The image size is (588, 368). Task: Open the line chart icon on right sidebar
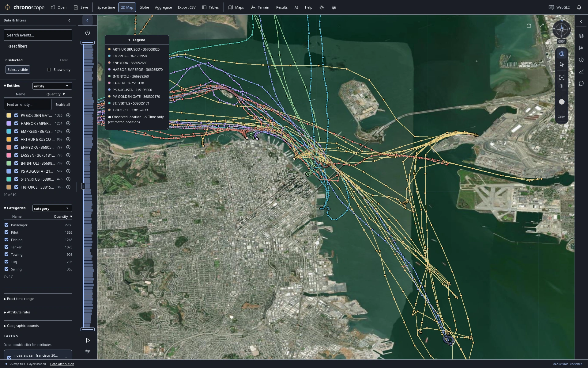581,72
